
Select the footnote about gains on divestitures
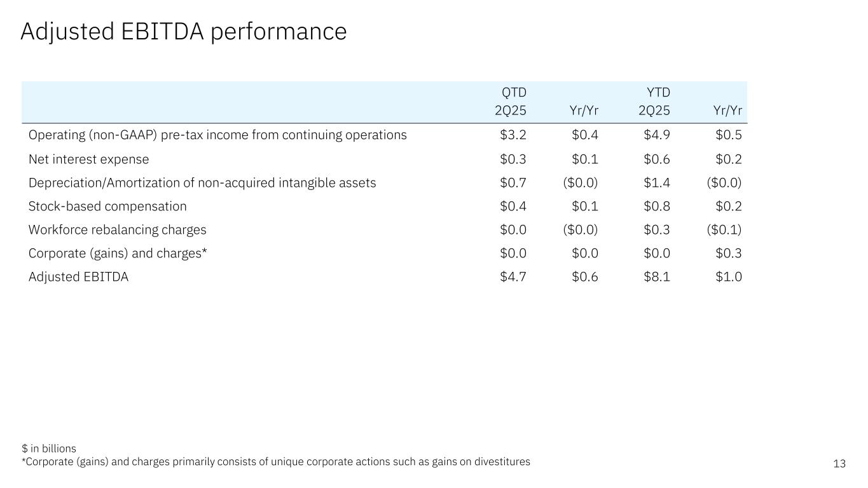click(276, 462)
